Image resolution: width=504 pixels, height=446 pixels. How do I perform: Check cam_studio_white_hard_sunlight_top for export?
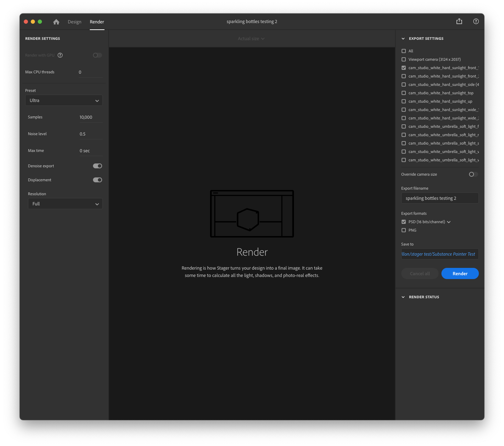404,93
